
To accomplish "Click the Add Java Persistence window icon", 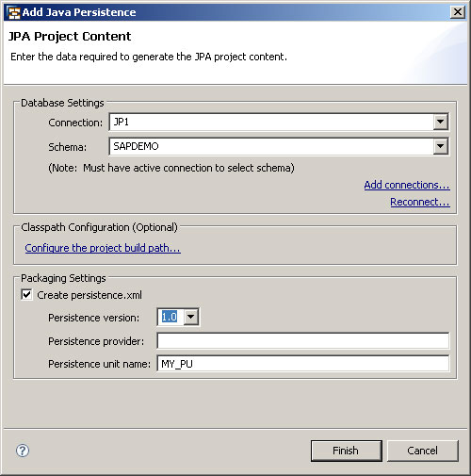I will click(14, 12).
